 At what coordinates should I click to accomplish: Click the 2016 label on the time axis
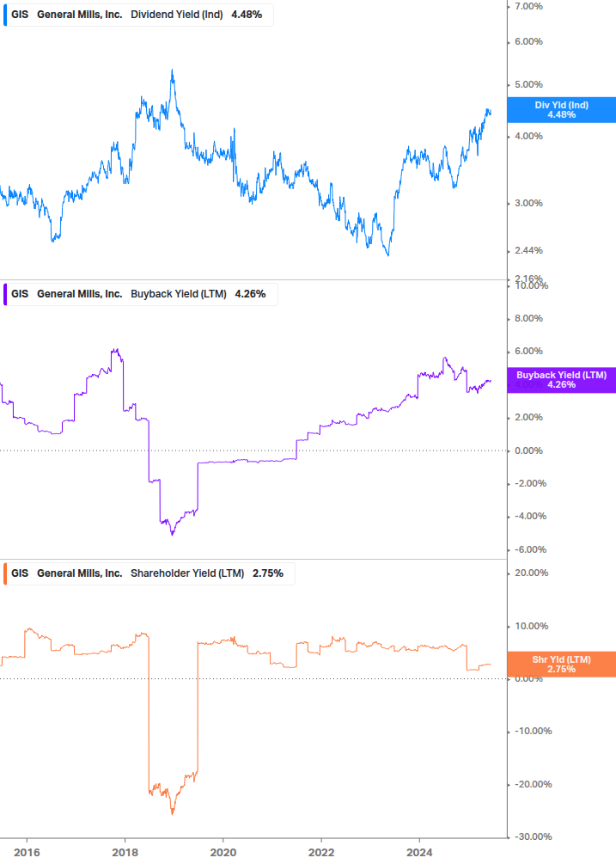click(27, 853)
